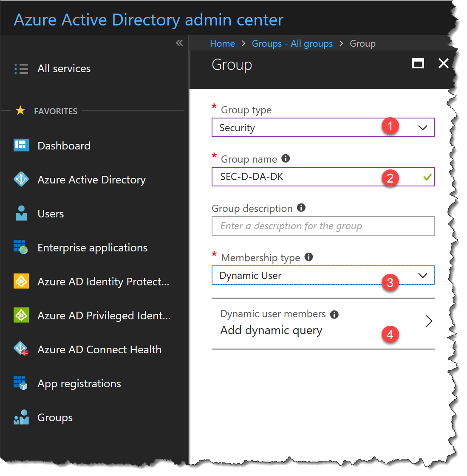This screenshot has height=476, width=467.
Task: Click the App registrations icon
Action: 20,383
